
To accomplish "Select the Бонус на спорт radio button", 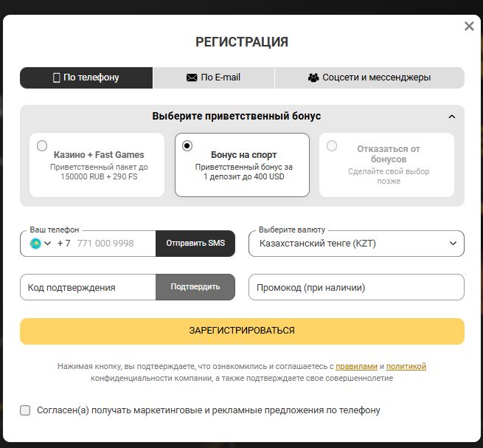I will [x=187, y=145].
